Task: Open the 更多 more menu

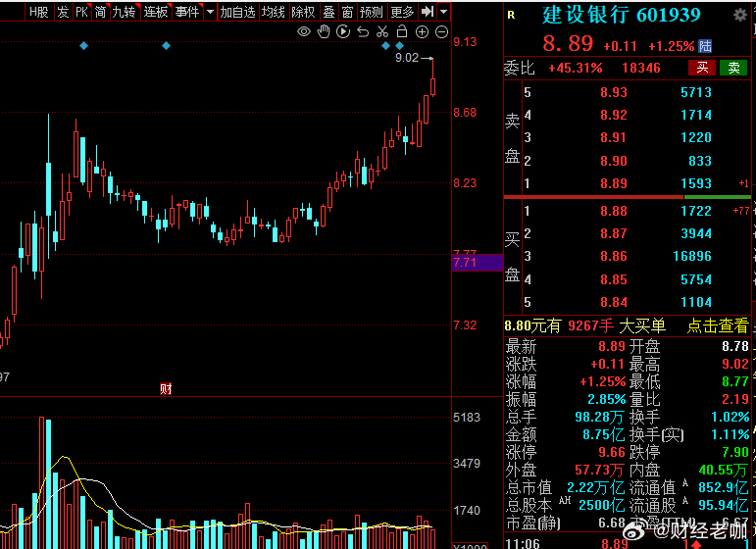Action: (x=402, y=12)
